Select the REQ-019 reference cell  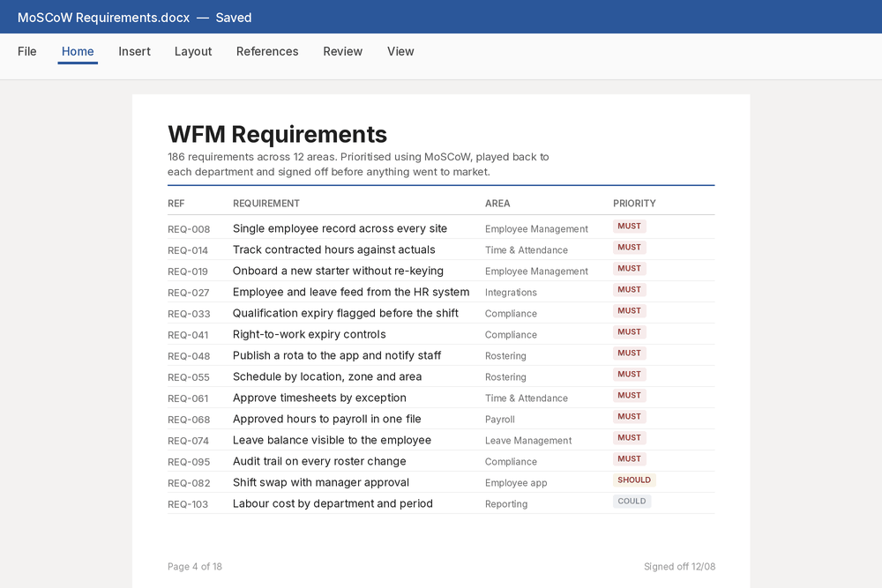(188, 272)
